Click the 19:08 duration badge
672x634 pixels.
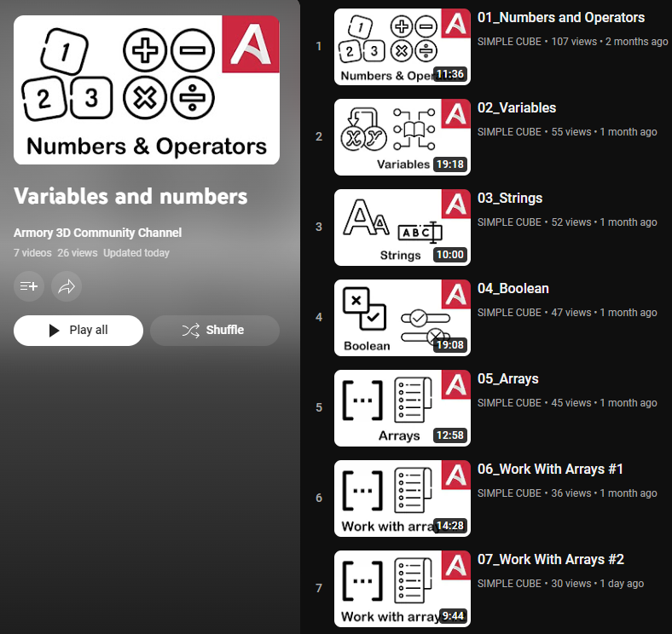click(450, 345)
